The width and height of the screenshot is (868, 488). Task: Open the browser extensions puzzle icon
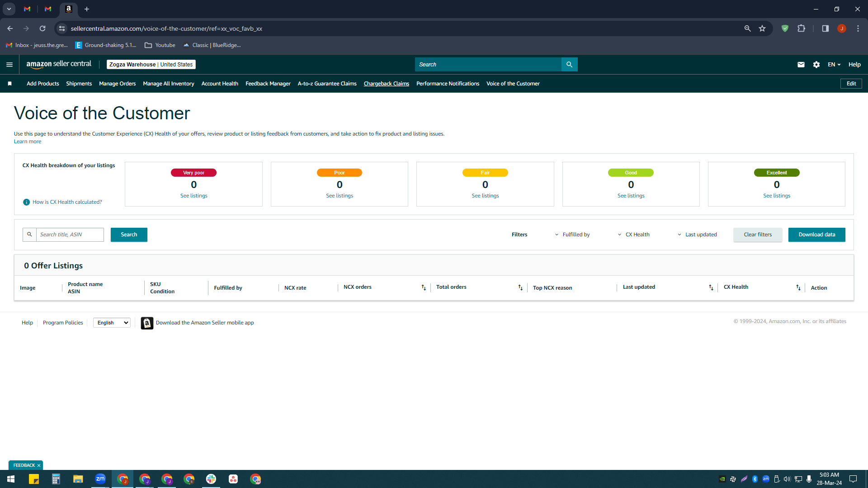[x=801, y=28]
